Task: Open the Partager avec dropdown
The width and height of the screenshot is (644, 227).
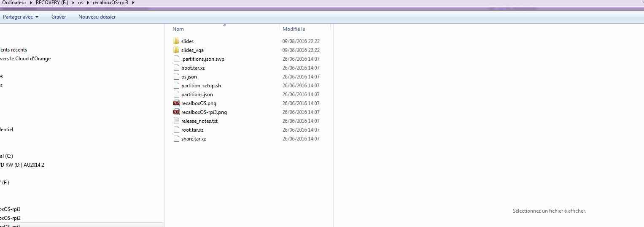Action: 21,17
